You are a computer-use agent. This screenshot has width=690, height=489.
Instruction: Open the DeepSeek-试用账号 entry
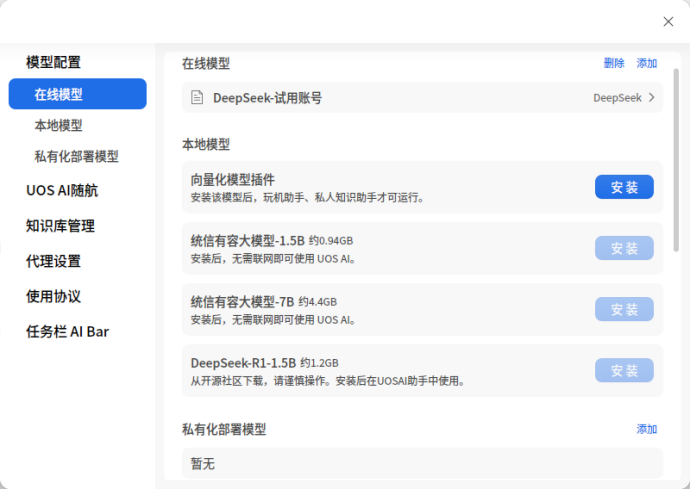[422, 97]
